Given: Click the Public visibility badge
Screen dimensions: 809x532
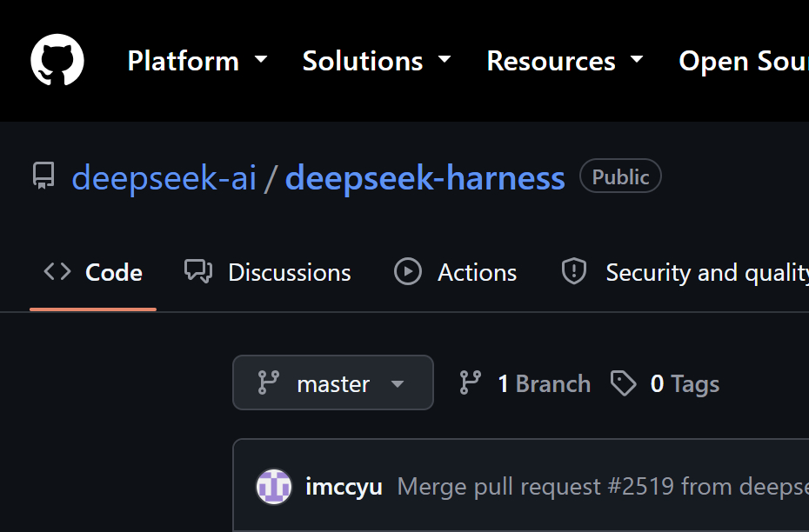Looking at the screenshot, I should (620, 176).
